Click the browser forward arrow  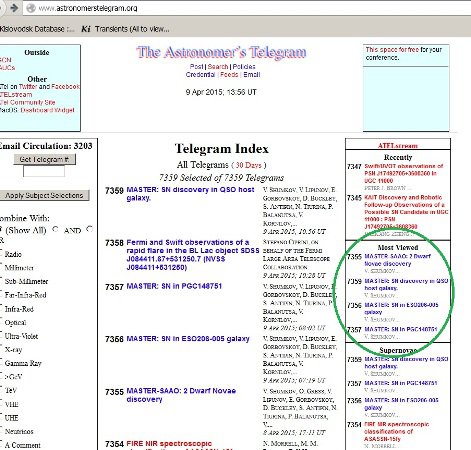click(x=14, y=7)
